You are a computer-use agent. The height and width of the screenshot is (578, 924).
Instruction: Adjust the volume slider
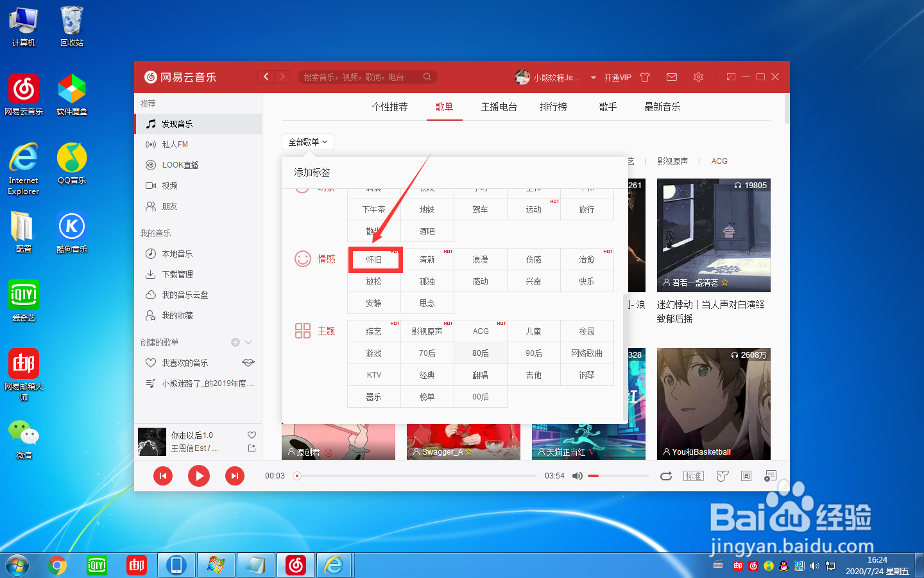pos(618,476)
